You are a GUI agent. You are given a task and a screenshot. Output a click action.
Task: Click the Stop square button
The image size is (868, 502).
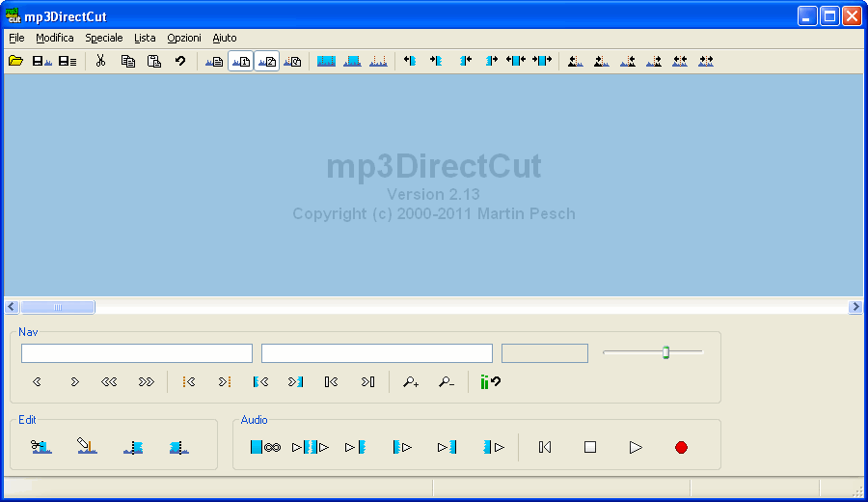pyautogui.click(x=590, y=447)
